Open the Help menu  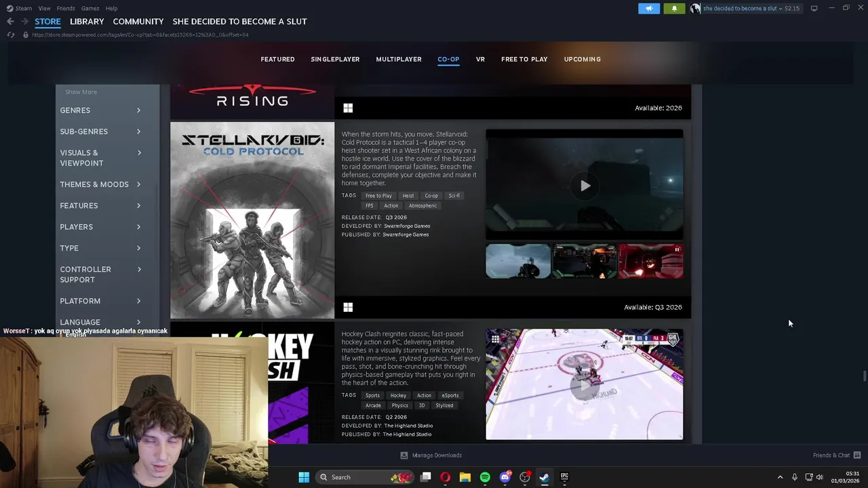[x=111, y=8]
